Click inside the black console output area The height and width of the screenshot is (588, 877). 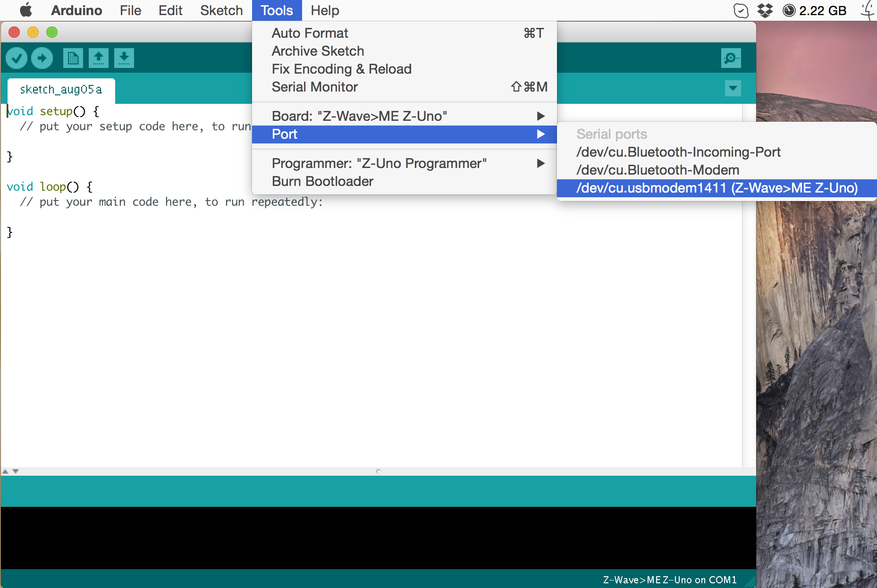point(378,538)
